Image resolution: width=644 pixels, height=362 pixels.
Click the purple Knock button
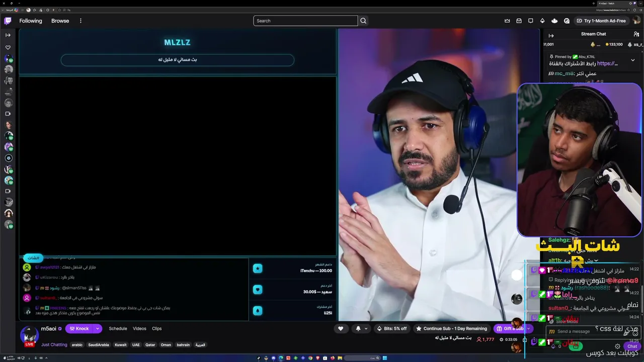tap(79, 328)
